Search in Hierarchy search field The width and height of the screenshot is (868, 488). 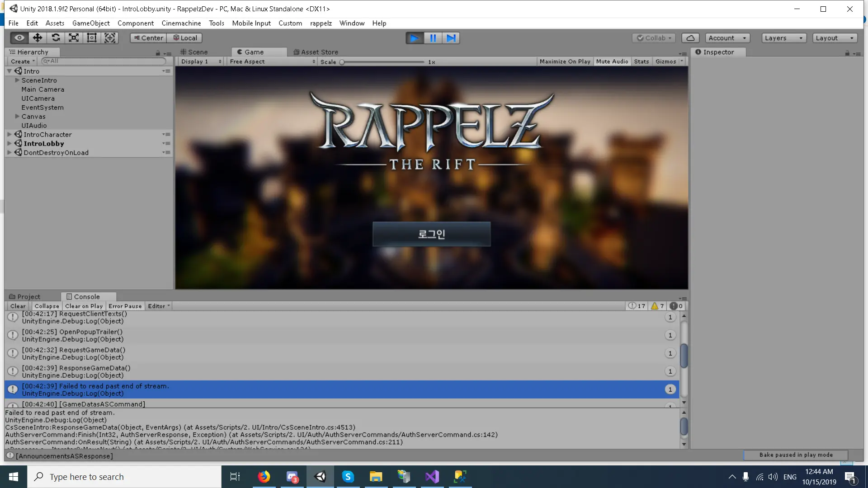click(x=104, y=61)
